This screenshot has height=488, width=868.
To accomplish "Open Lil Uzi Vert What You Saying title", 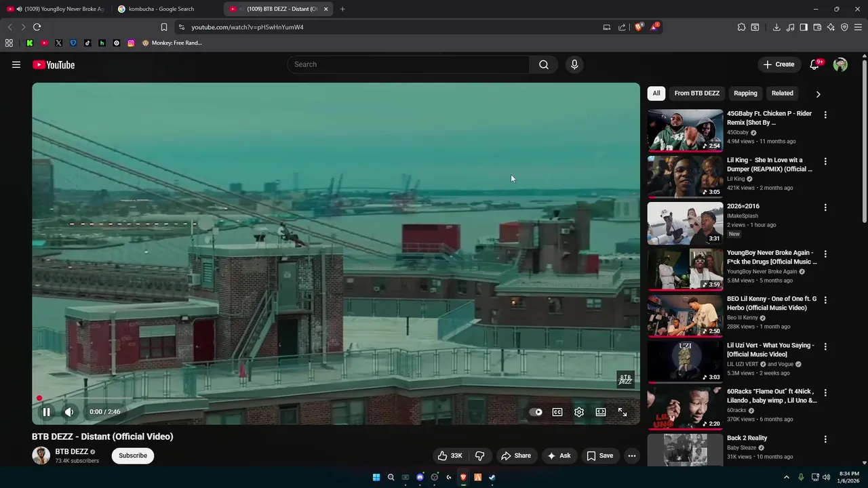I will 770,350.
